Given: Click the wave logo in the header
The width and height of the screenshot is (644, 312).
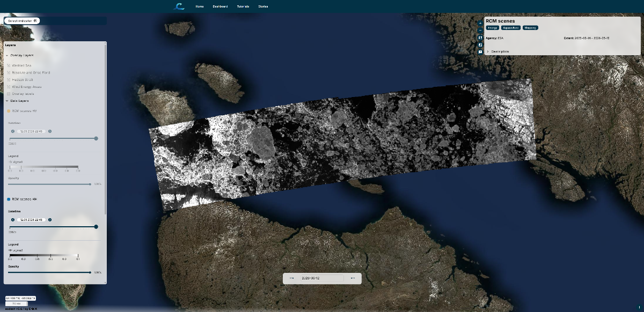Looking at the screenshot, I should [x=180, y=6].
